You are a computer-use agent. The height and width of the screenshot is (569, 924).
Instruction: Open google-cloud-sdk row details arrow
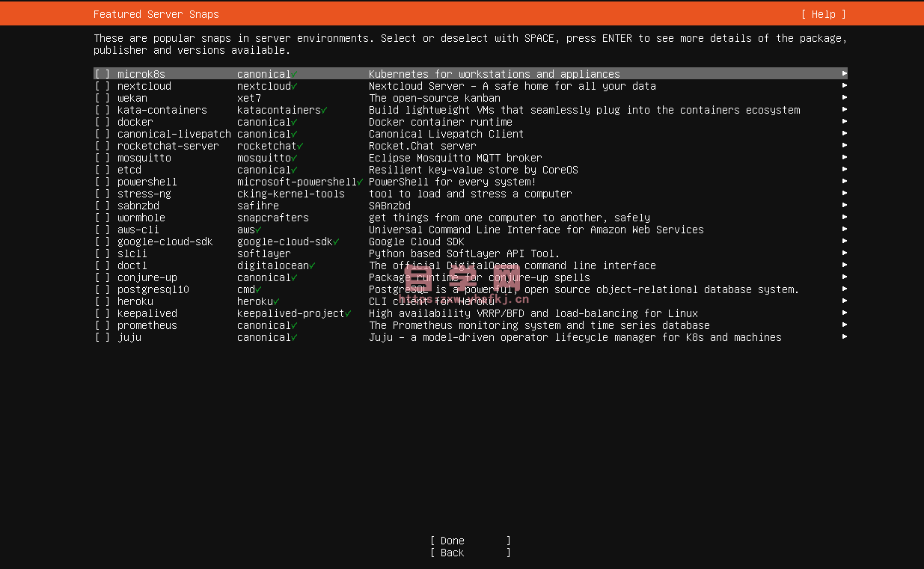coord(844,242)
